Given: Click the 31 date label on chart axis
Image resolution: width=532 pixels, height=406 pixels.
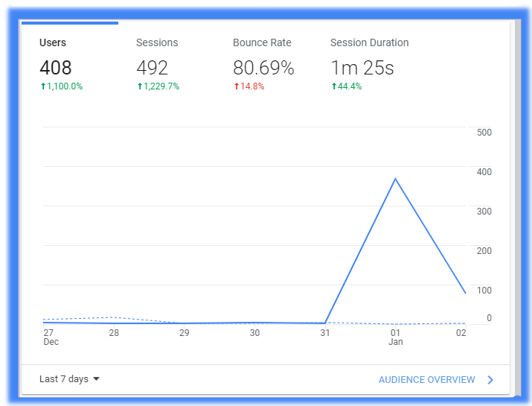Looking at the screenshot, I should [x=325, y=333].
